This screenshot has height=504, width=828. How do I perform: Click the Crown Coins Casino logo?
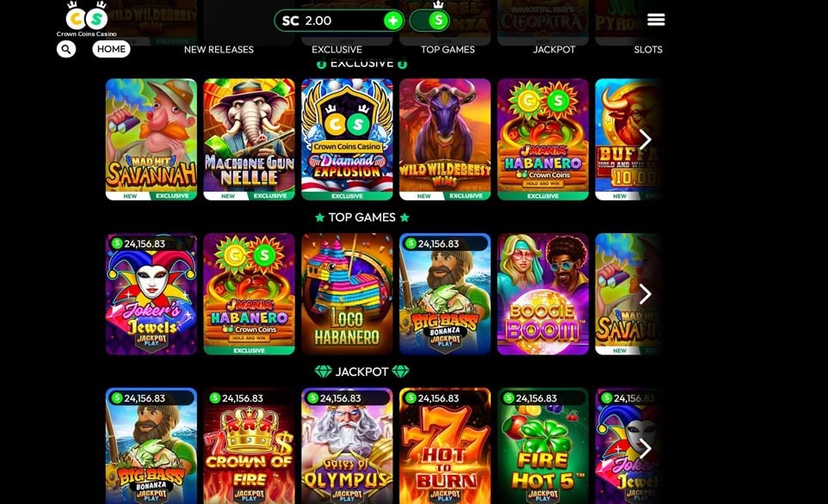(x=87, y=20)
